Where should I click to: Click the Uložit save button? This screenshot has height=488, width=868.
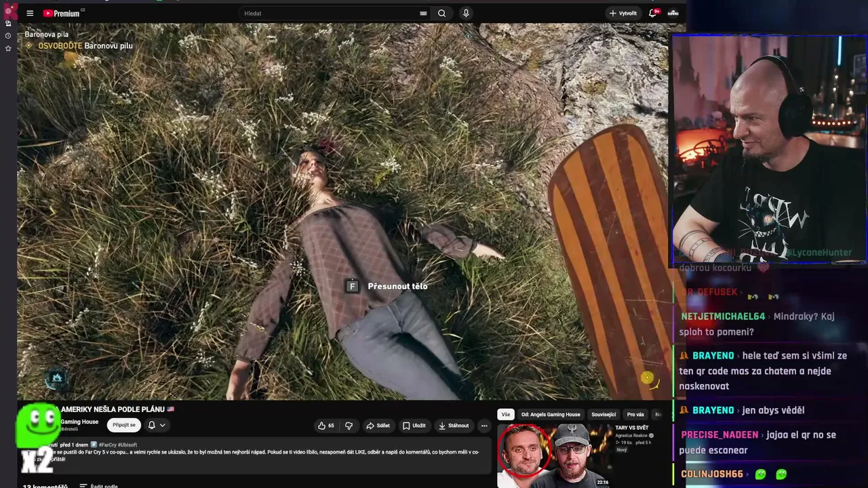(414, 426)
